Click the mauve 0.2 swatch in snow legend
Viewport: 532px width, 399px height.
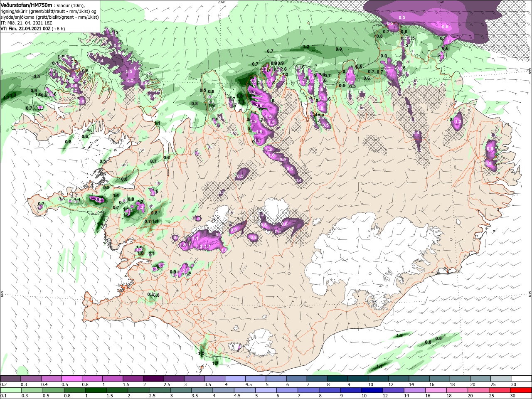(10, 379)
